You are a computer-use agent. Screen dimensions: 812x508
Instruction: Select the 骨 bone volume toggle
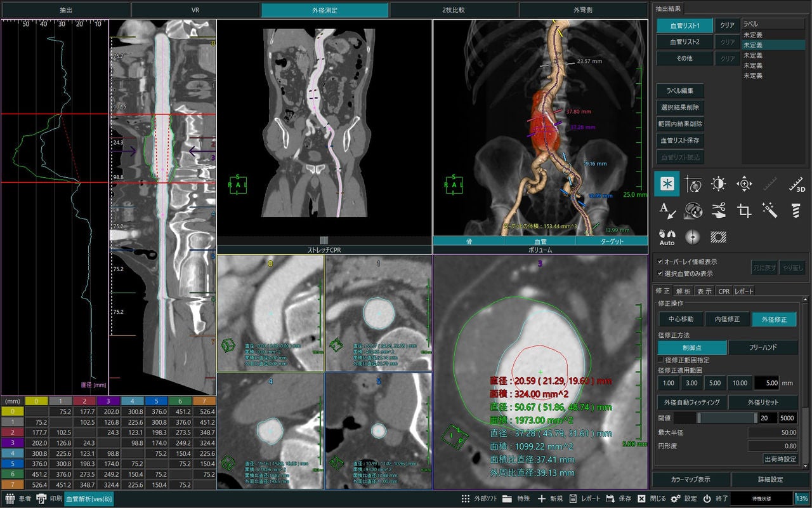[x=468, y=241]
